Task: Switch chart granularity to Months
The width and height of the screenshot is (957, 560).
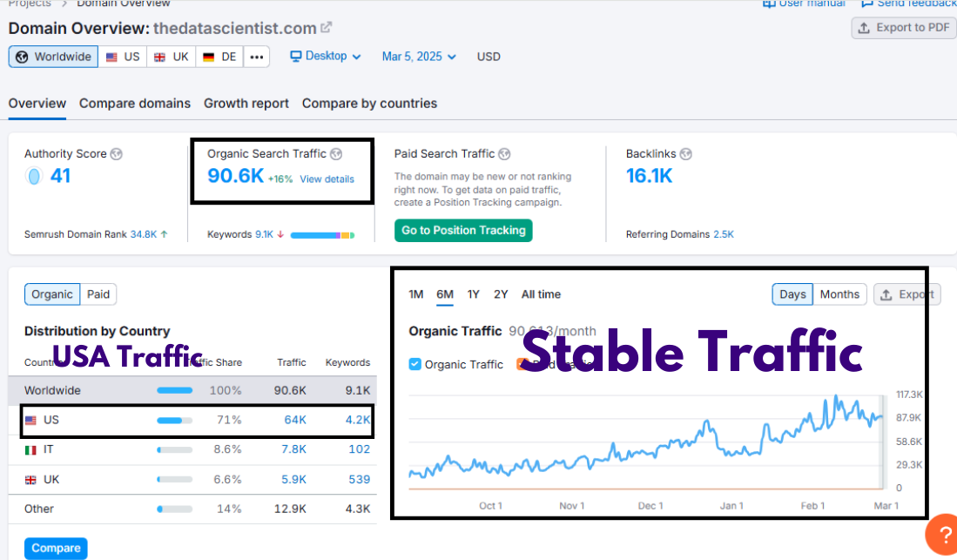Action: 839,294
